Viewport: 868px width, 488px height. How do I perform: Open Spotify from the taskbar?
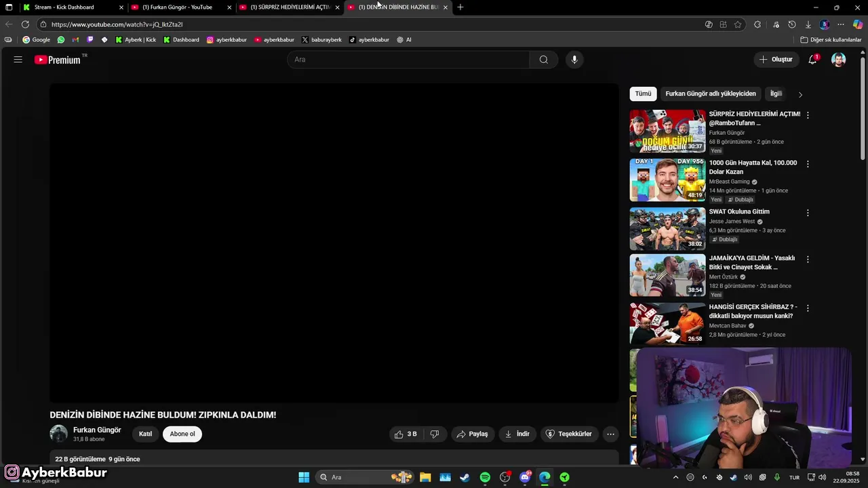485,477
